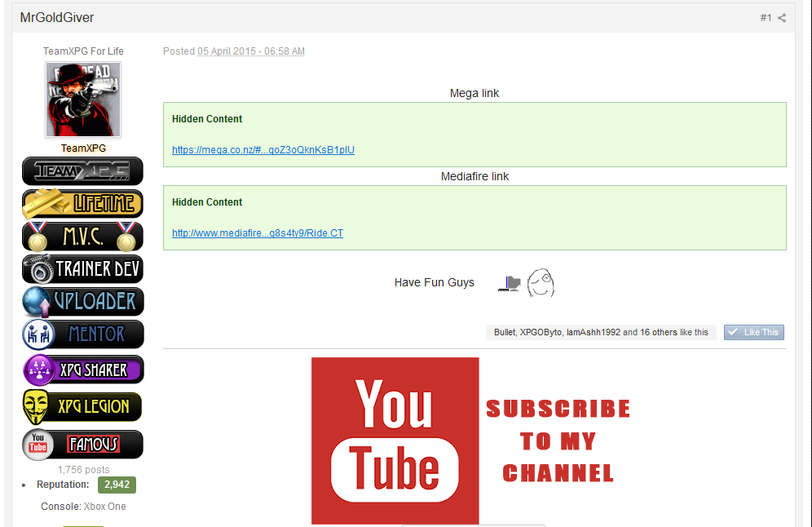The image size is (812, 527).
Task: Click the post date 05 April 2015
Action: click(x=250, y=51)
